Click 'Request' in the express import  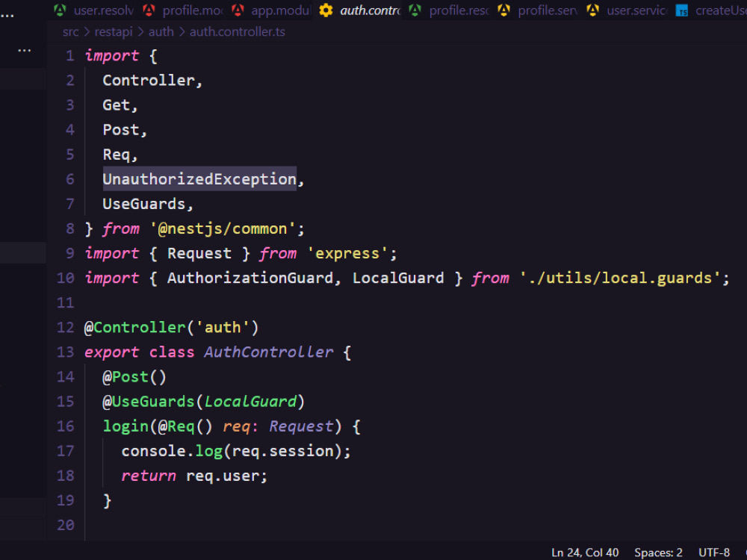(x=199, y=253)
